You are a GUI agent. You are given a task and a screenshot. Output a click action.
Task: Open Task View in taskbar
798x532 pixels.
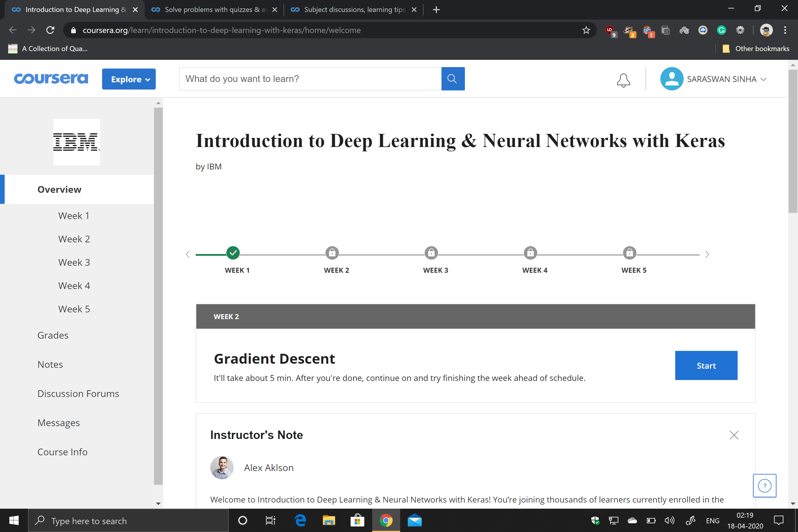[270, 520]
